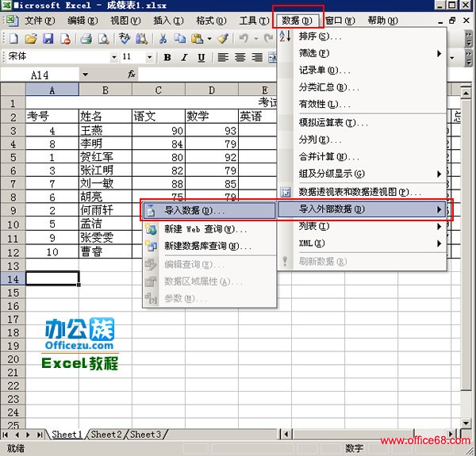Viewport: 476px width, 456px height.
Task: Click the fx insert function icon
Action: pos(132,74)
